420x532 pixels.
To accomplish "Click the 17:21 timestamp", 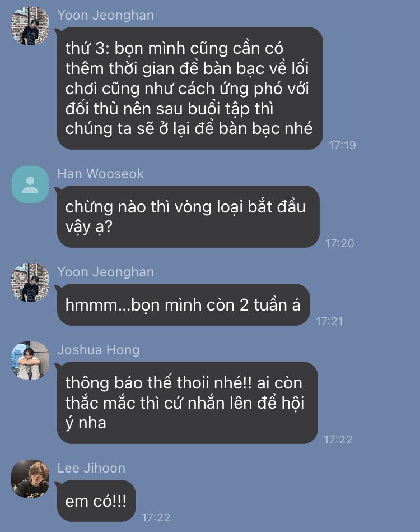I will [329, 321].
